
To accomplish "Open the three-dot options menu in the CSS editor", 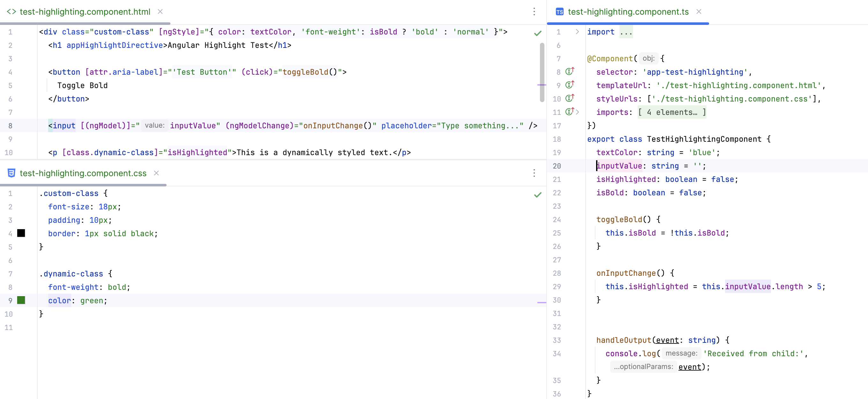I will point(534,173).
